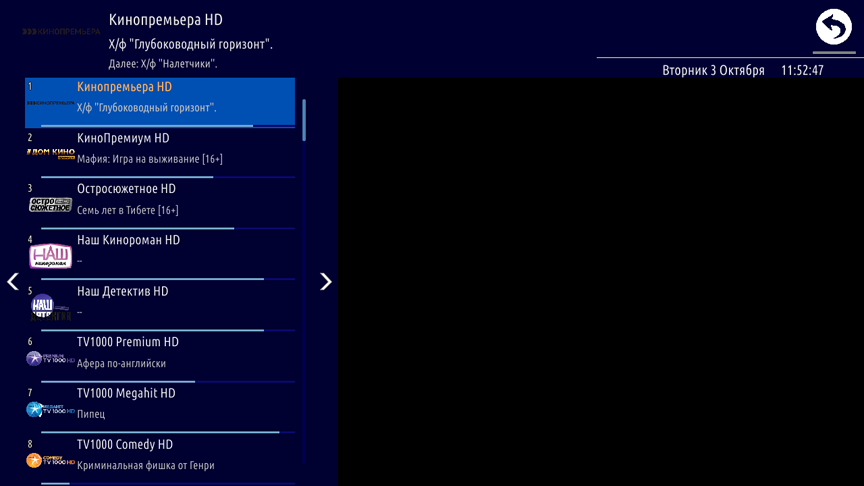Click program Мафия: Игра на выживание

150,159
